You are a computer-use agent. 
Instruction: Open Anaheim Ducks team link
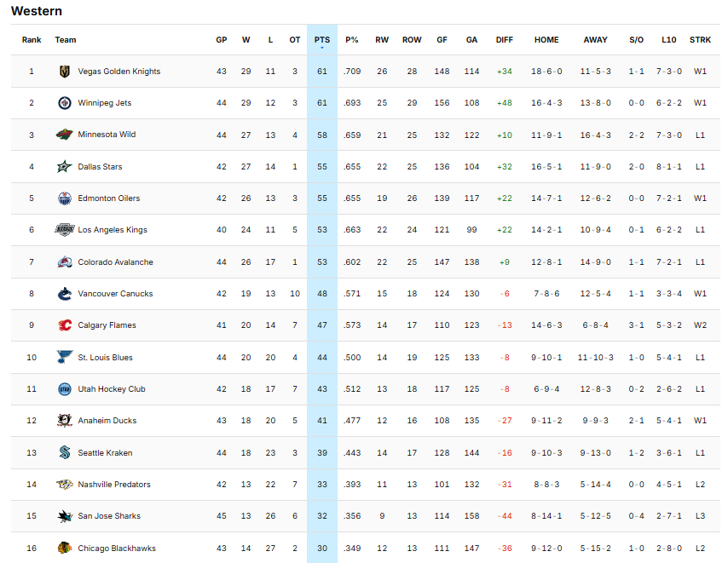click(x=107, y=421)
